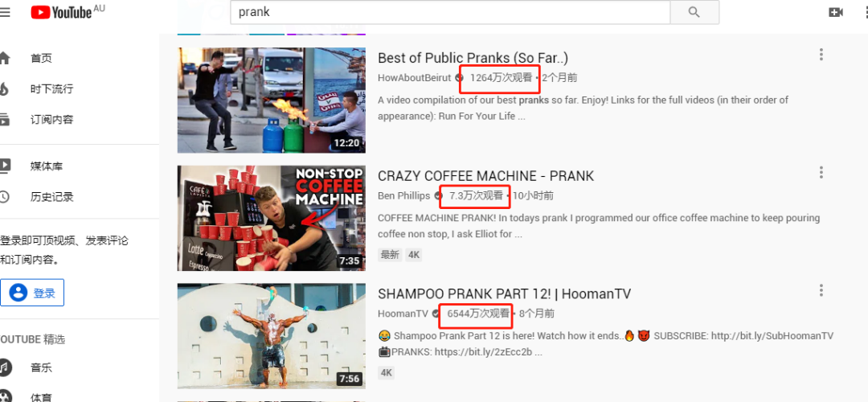Screen dimensions: 868x402
Task: Open the create video camera icon
Action: point(835,12)
